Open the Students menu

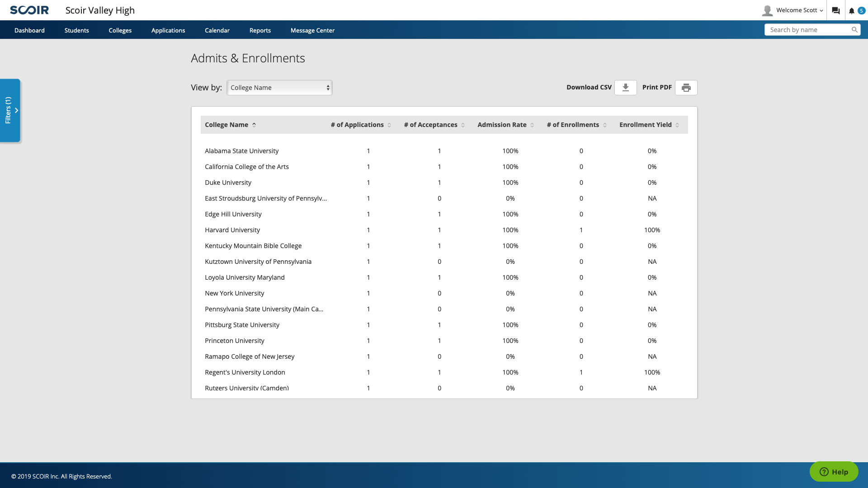click(x=77, y=30)
